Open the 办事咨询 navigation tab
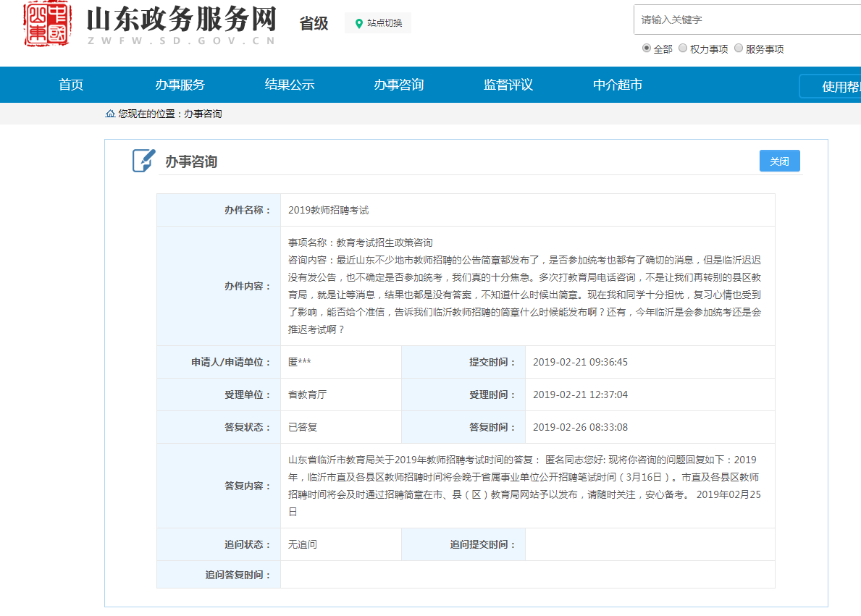This screenshot has height=616, width=861. (x=399, y=85)
